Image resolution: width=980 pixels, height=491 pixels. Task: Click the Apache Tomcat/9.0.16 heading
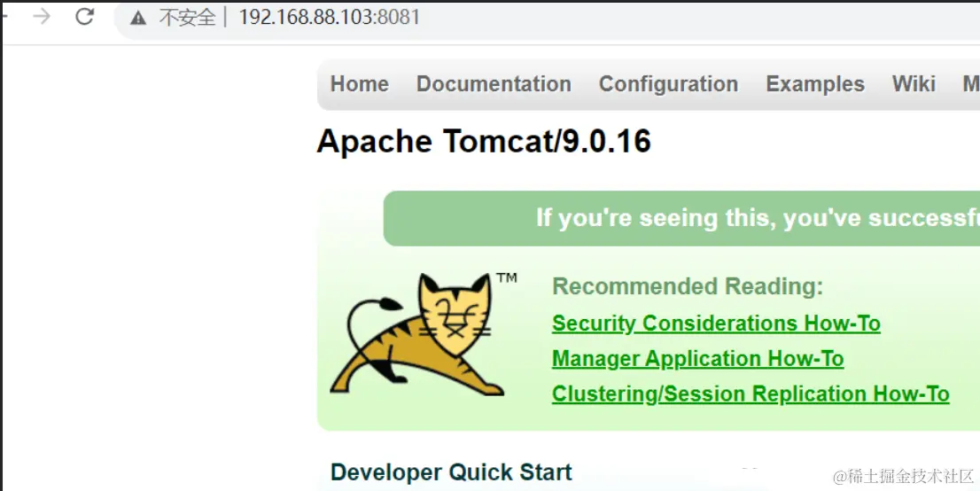coord(484,141)
